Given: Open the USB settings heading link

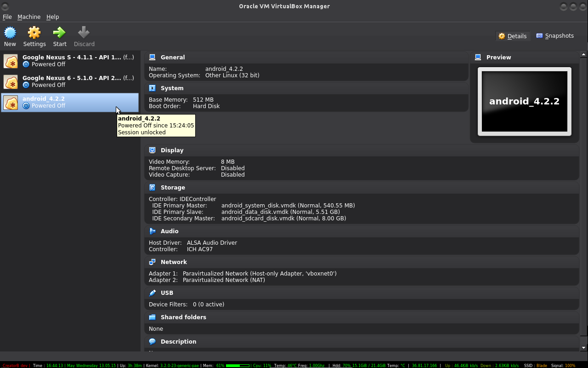Looking at the screenshot, I should [167, 293].
